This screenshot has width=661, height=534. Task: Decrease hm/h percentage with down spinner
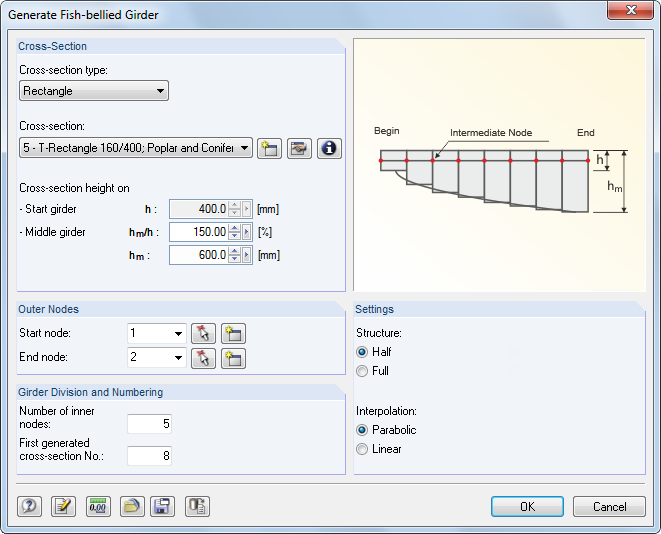tap(235, 236)
